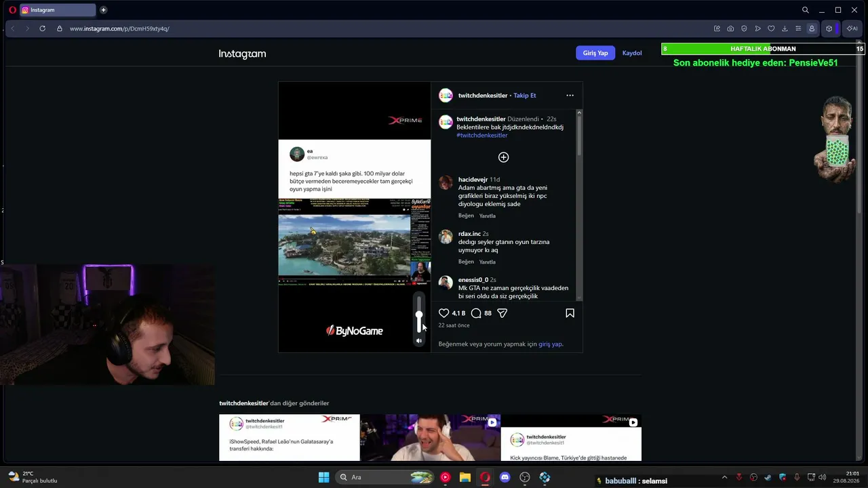The width and height of the screenshot is (868, 488).
Task: Adjust the video volume slider
Action: click(x=419, y=314)
